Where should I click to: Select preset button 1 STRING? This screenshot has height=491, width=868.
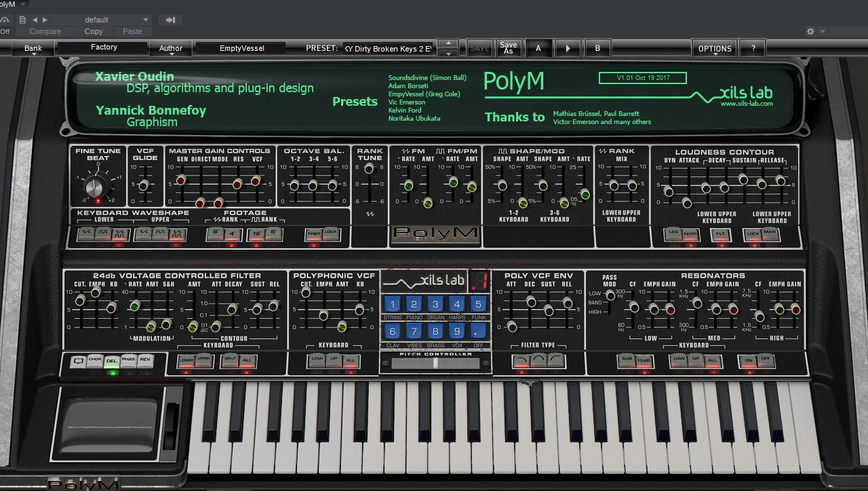[393, 304]
